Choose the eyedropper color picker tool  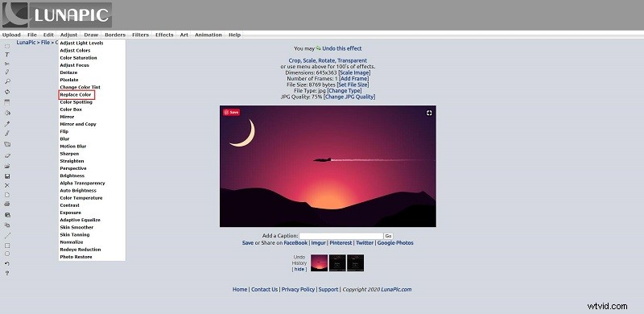7,123
